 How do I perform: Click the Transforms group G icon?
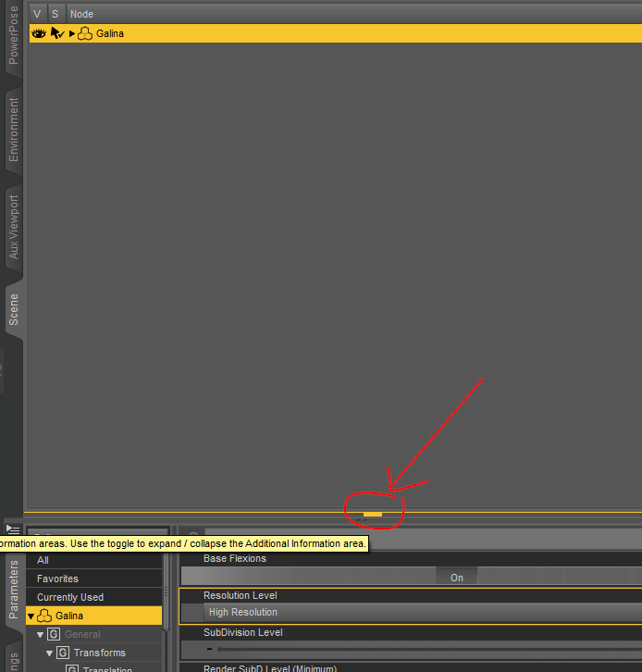pos(63,653)
